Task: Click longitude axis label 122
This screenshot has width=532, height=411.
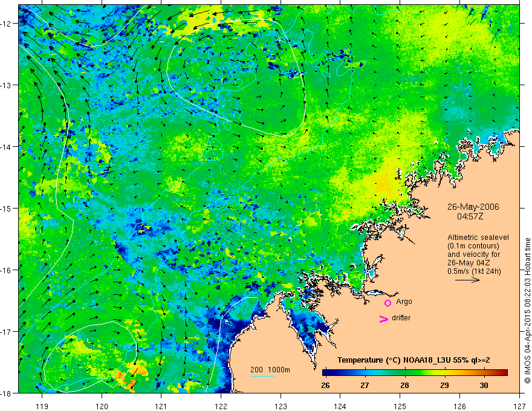Action: coord(221,406)
